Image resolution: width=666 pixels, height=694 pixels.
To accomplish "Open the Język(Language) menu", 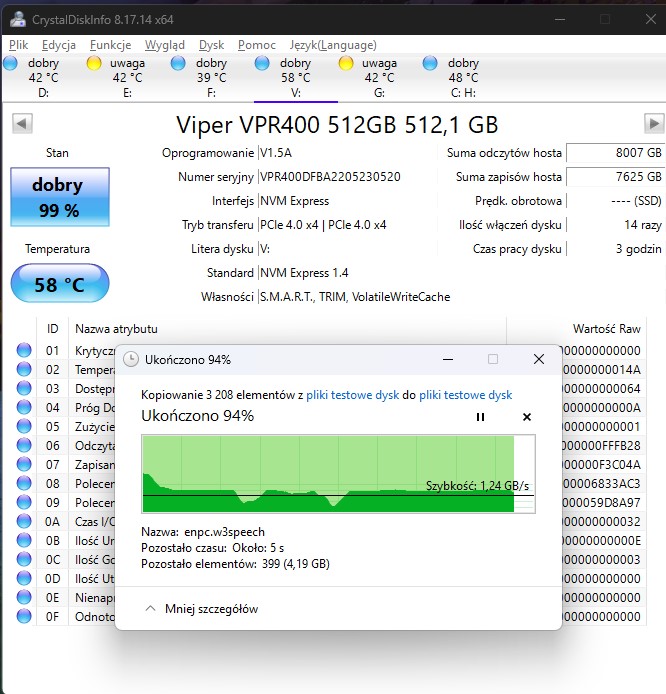I will (x=333, y=44).
